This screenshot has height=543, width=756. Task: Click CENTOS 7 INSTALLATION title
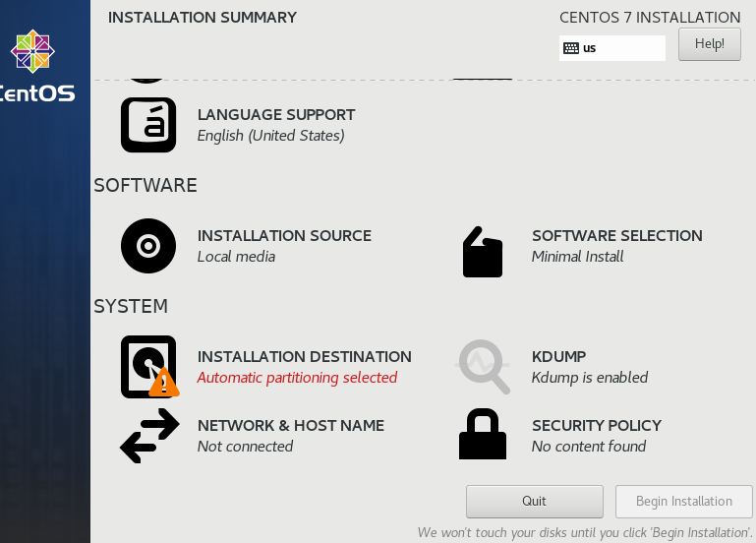tap(650, 18)
